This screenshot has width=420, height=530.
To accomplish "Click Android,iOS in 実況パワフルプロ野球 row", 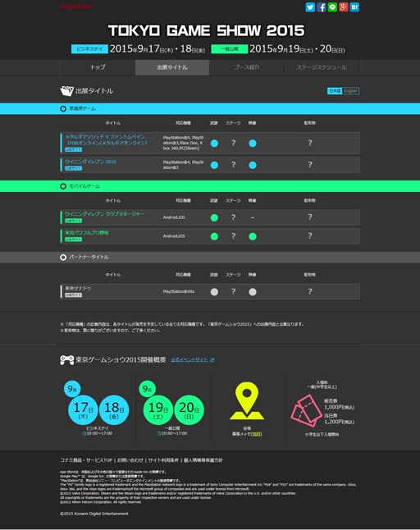I will 174,236.
